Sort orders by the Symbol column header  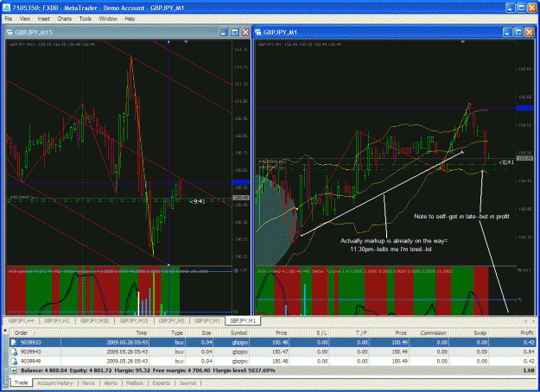click(239, 332)
